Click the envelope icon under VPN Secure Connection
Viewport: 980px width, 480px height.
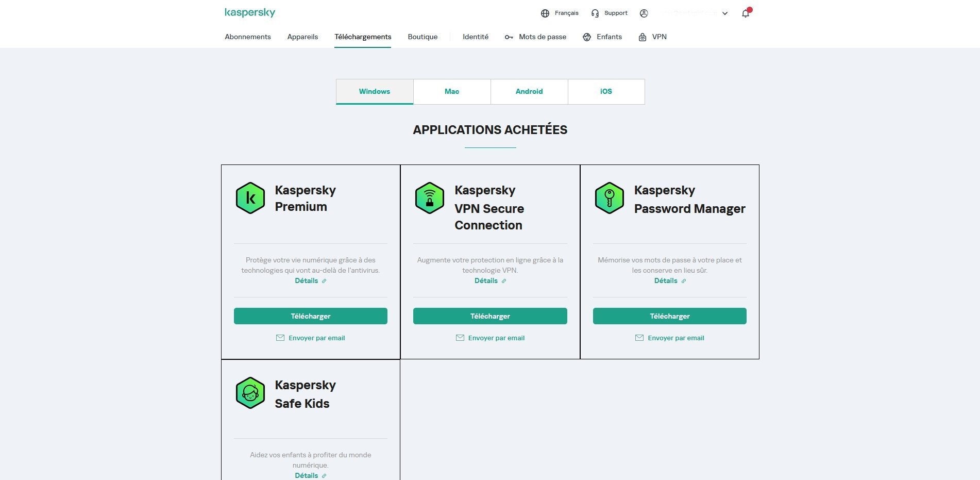(x=460, y=338)
